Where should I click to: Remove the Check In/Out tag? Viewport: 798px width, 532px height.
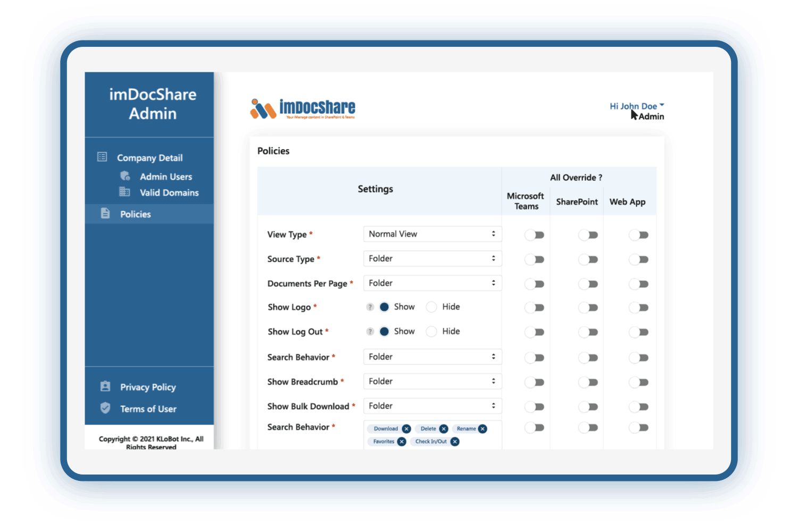[455, 442]
